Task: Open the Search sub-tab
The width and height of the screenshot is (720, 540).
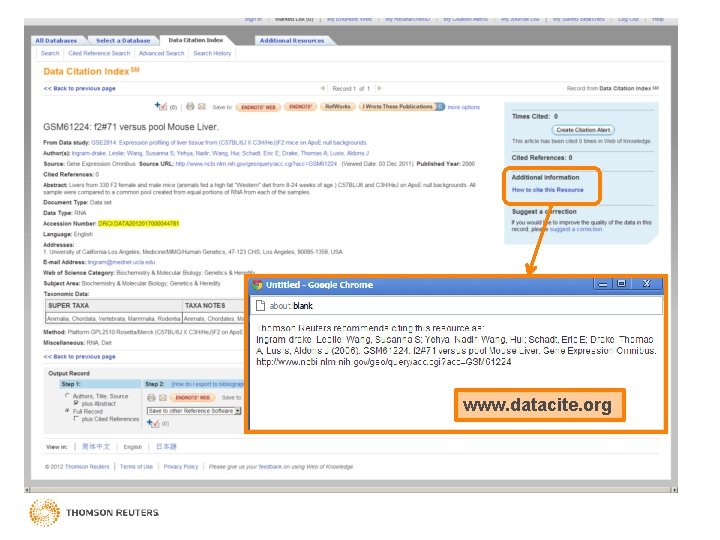Action: pos(50,53)
